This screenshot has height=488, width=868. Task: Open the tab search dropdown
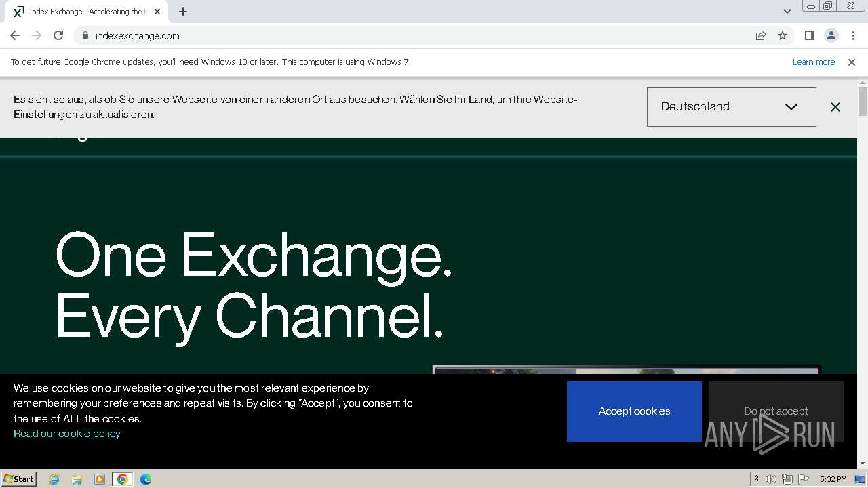(x=787, y=12)
